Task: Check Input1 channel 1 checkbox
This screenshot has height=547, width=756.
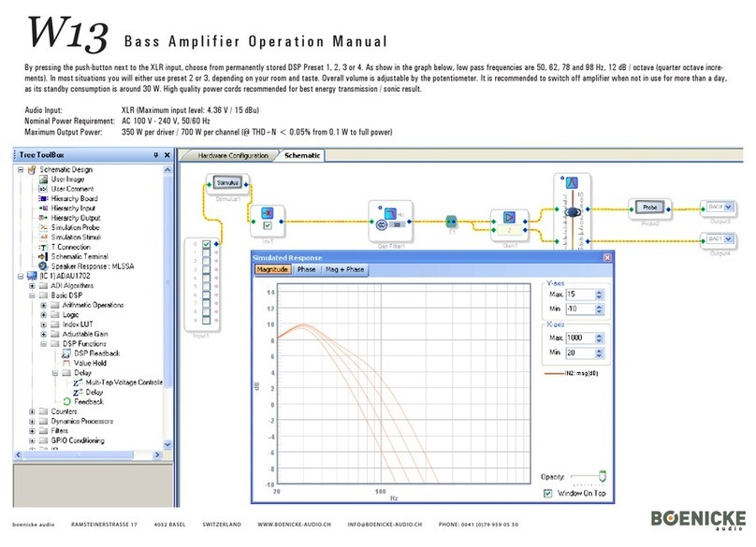Action: pyautogui.click(x=207, y=252)
